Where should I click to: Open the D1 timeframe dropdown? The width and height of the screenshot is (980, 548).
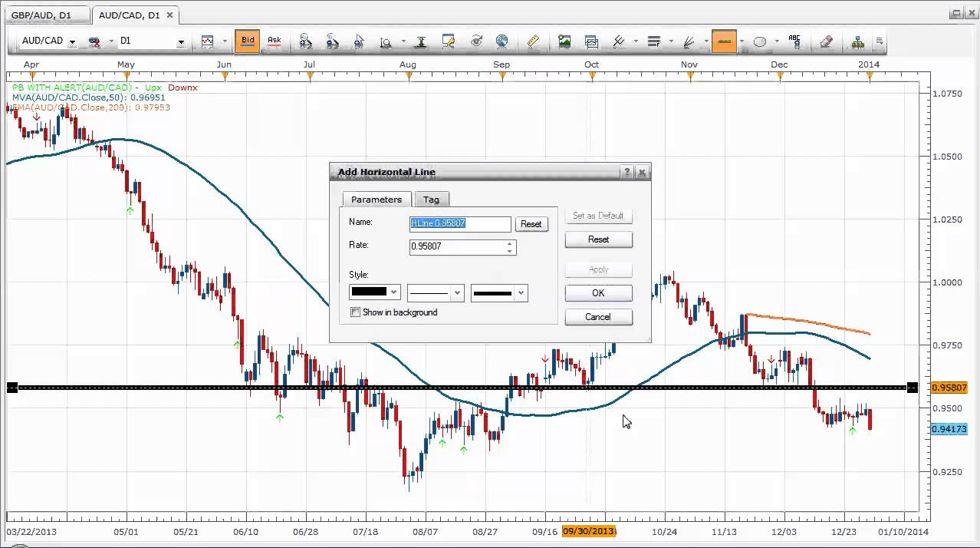181,42
